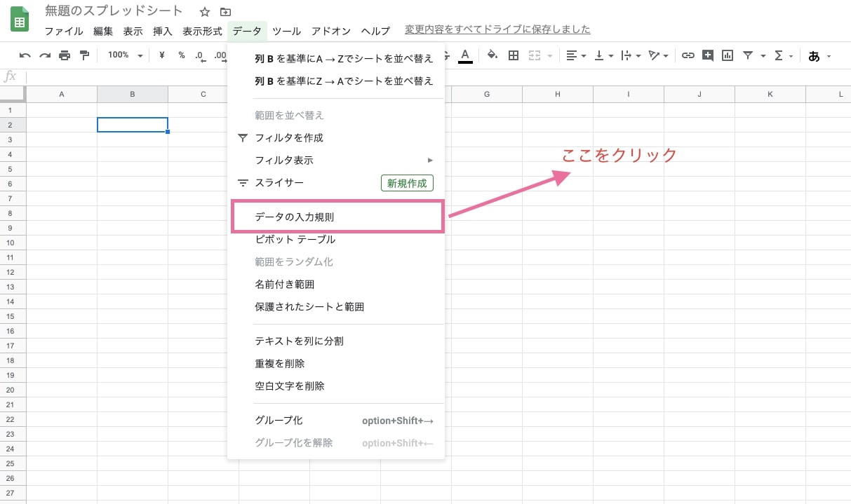Select ピボット テーブル menu entry
851x504 pixels.
295,240
